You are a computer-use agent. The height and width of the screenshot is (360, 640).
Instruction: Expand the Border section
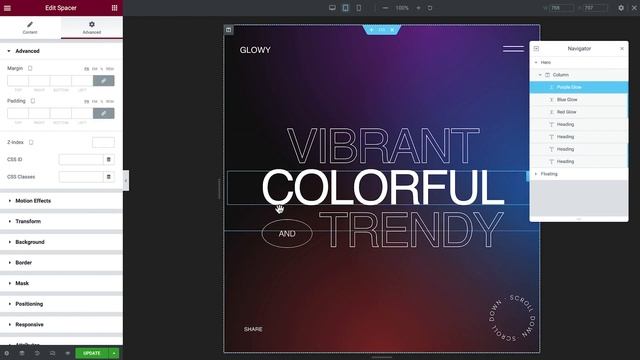coord(61,262)
